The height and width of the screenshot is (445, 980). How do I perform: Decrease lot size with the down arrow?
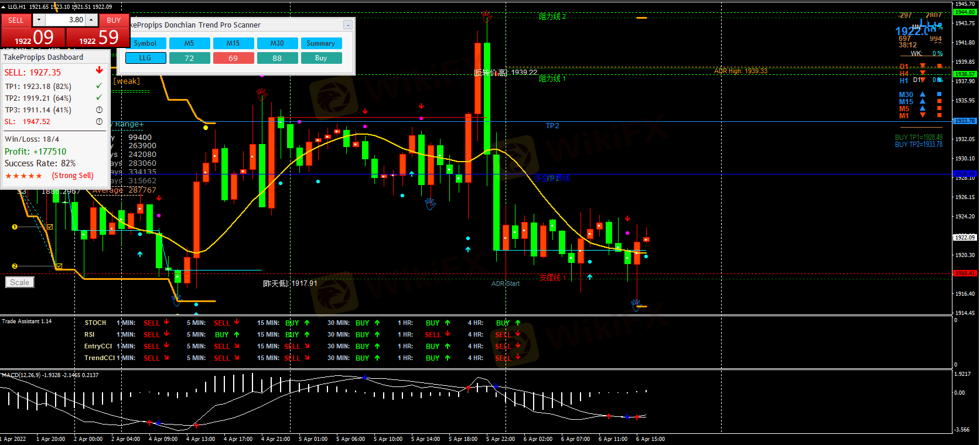coord(39,20)
